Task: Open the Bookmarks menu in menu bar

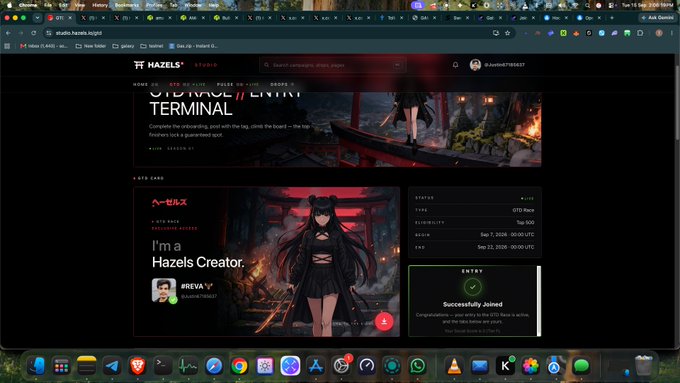Action: [x=127, y=5]
